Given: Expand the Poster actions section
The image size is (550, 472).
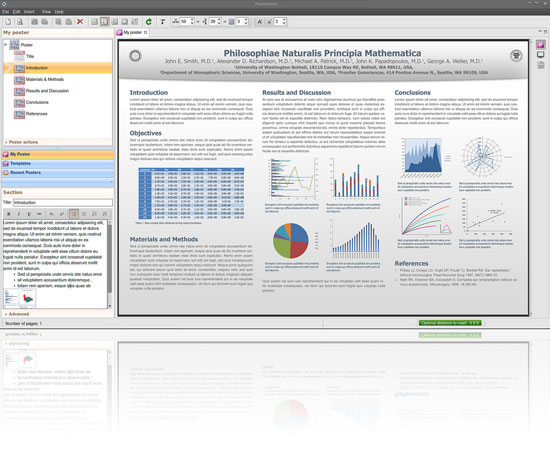Looking at the screenshot, I should (21, 142).
